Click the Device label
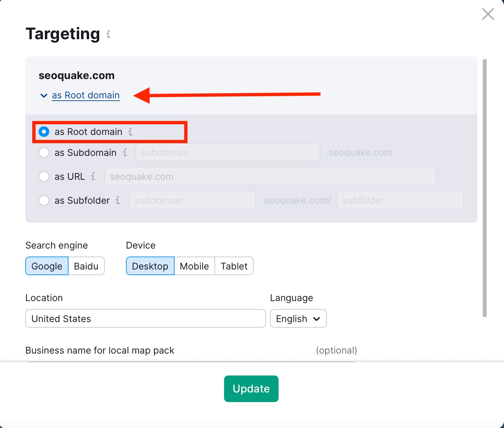Viewport: 504px width, 428px height. pyautogui.click(x=141, y=245)
